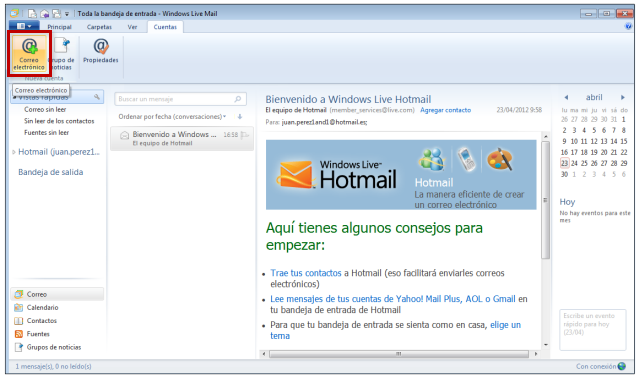Screen dimensions: 640x378
Task: Expand the Hotmail account folder
Action: tap(13, 152)
